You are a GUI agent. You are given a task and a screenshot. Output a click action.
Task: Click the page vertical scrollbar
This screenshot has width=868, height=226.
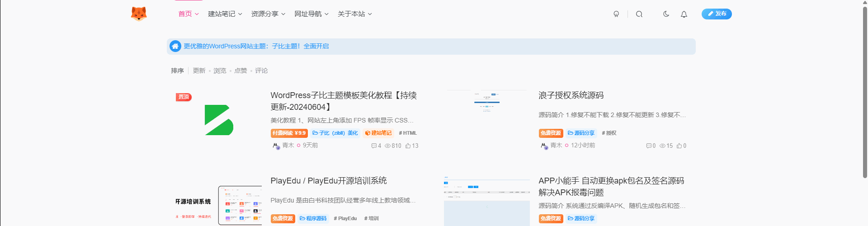click(865, 92)
